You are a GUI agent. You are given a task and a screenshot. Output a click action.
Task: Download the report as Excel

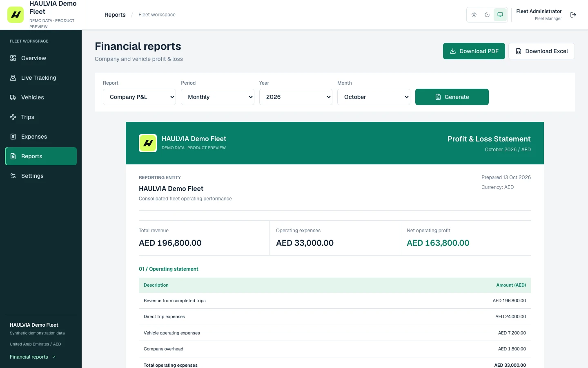pos(541,51)
